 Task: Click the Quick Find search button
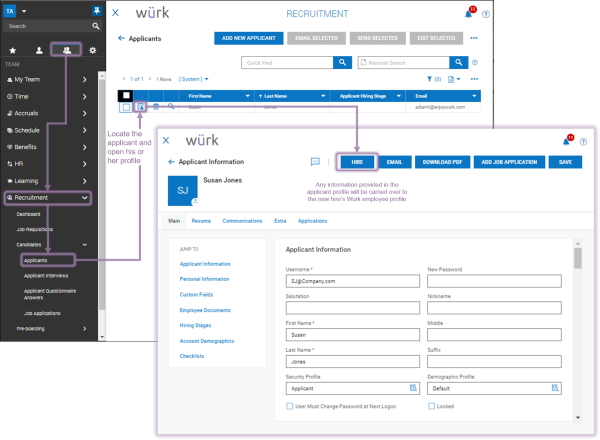pos(342,62)
